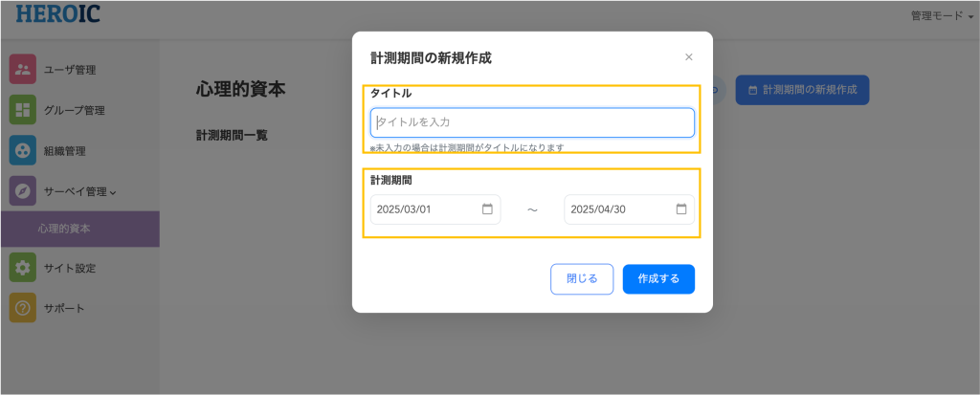The image size is (980, 395).
Task: Click the サーベイ管理 compass icon
Action: click(x=23, y=191)
